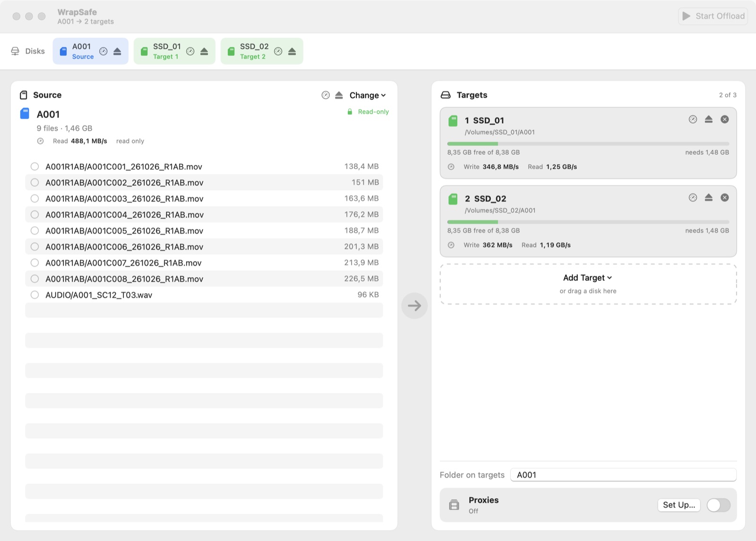Run speed test on SSD_01 disk chip
Screen dimensions: 756x541
point(190,51)
